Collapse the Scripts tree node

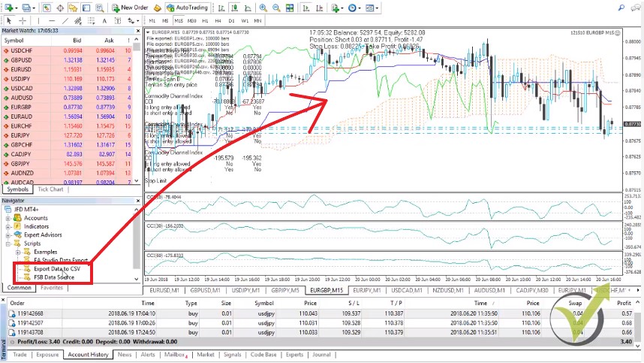pyautogui.click(x=9, y=244)
